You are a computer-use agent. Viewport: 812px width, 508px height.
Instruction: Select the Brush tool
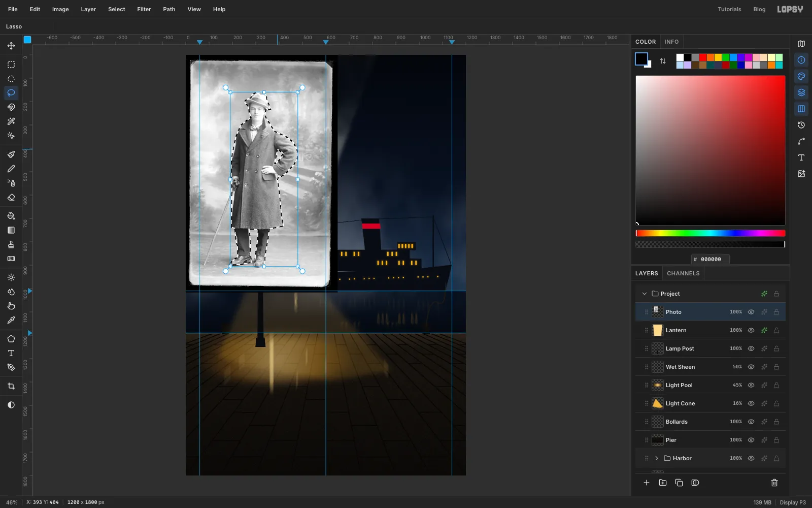11,154
